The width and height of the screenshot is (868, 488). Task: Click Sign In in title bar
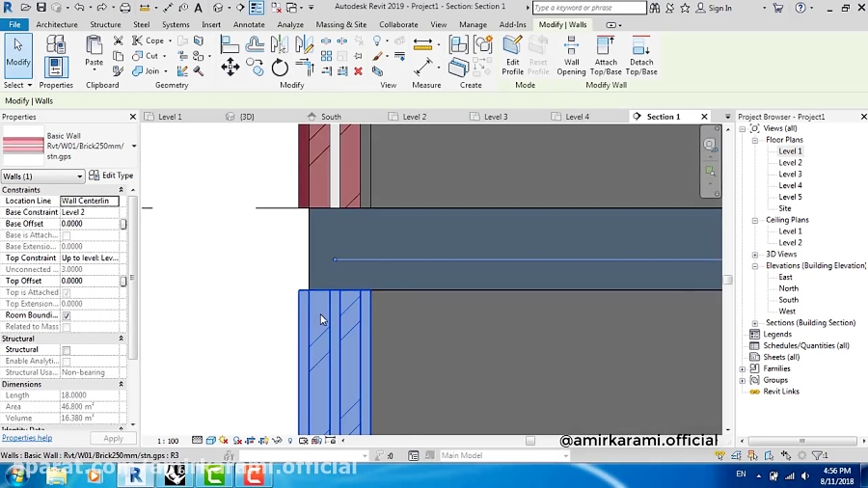[714, 8]
